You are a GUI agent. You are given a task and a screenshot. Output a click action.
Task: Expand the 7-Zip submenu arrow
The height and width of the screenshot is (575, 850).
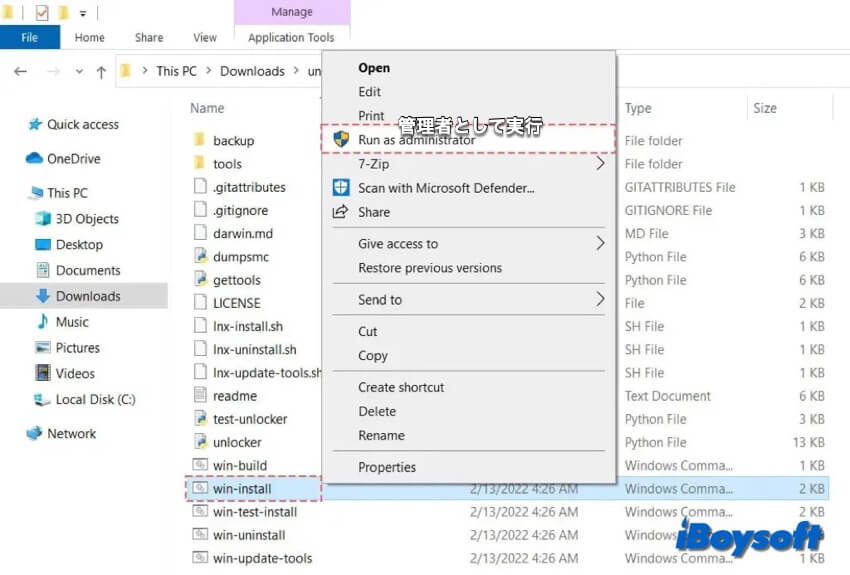click(600, 163)
